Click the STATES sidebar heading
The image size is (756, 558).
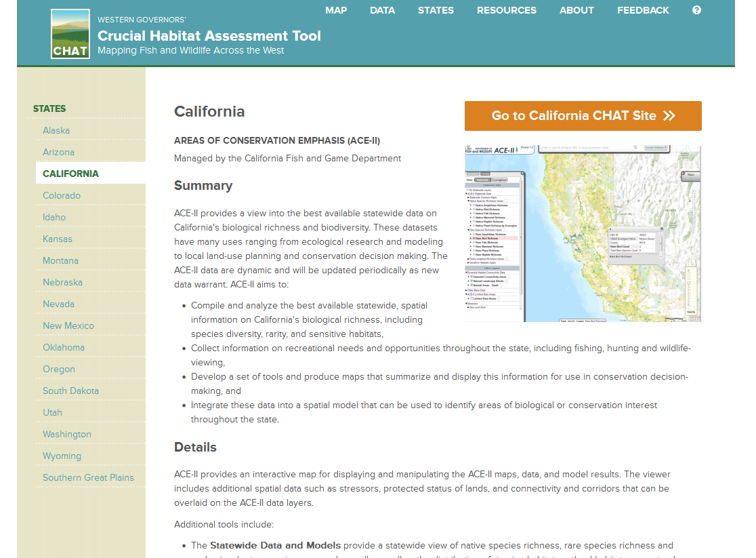49,108
